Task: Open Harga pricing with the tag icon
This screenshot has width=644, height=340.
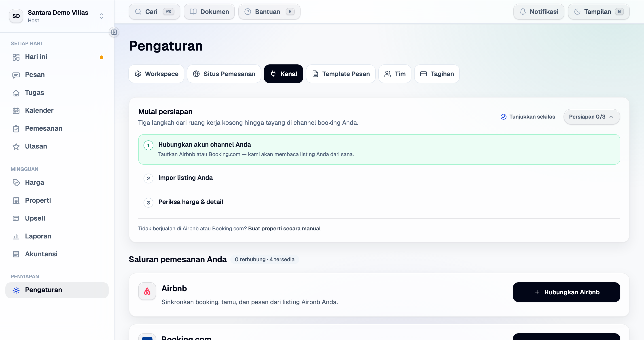Action: (x=57, y=183)
